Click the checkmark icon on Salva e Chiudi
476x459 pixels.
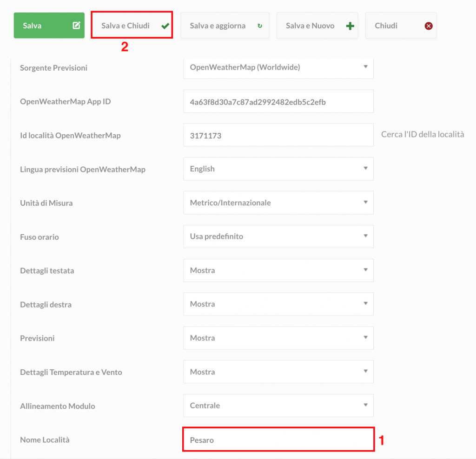[165, 26]
